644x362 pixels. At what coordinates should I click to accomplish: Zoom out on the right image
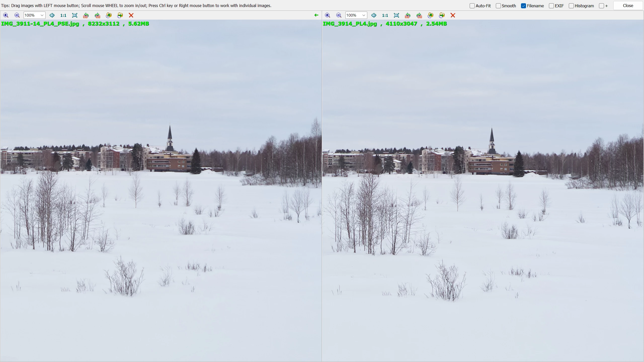point(339,15)
